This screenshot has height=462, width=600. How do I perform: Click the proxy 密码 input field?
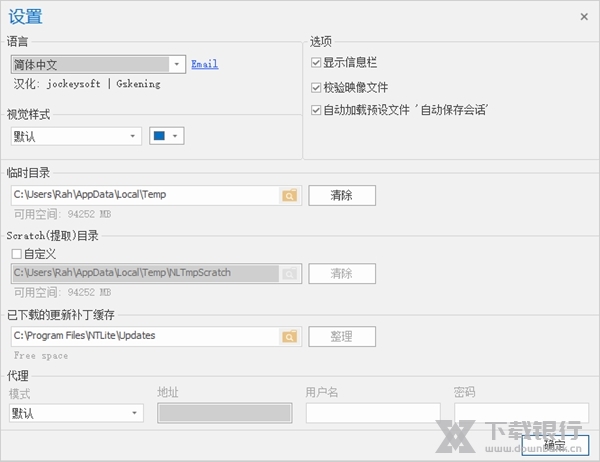522,413
